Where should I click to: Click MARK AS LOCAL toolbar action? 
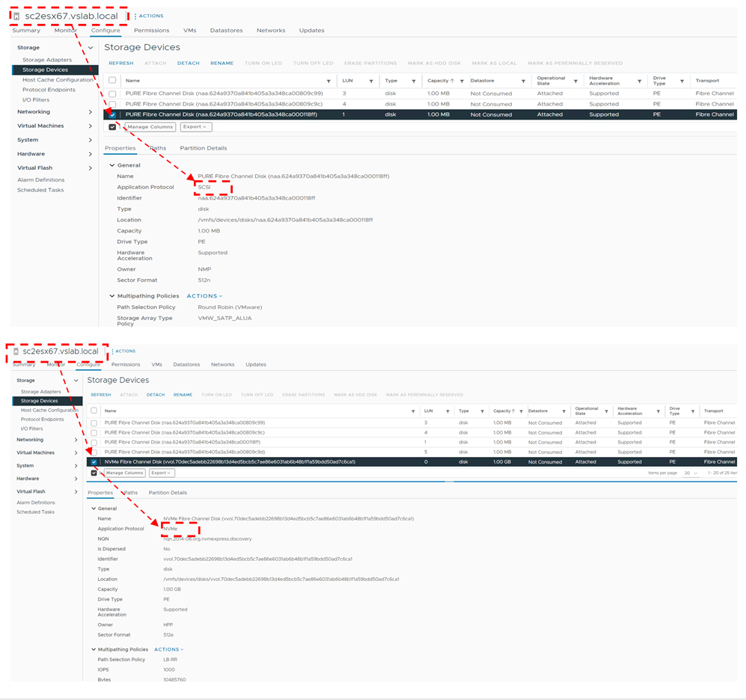click(494, 64)
